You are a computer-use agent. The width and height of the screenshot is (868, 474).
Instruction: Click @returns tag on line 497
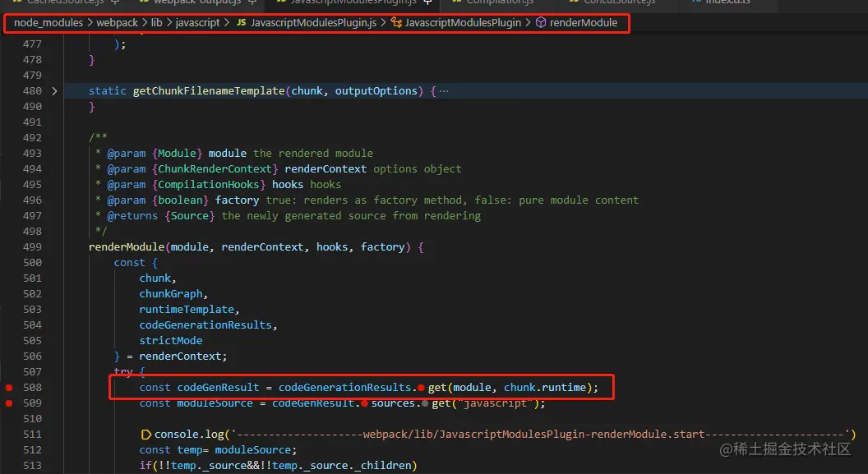tap(132, 216)
